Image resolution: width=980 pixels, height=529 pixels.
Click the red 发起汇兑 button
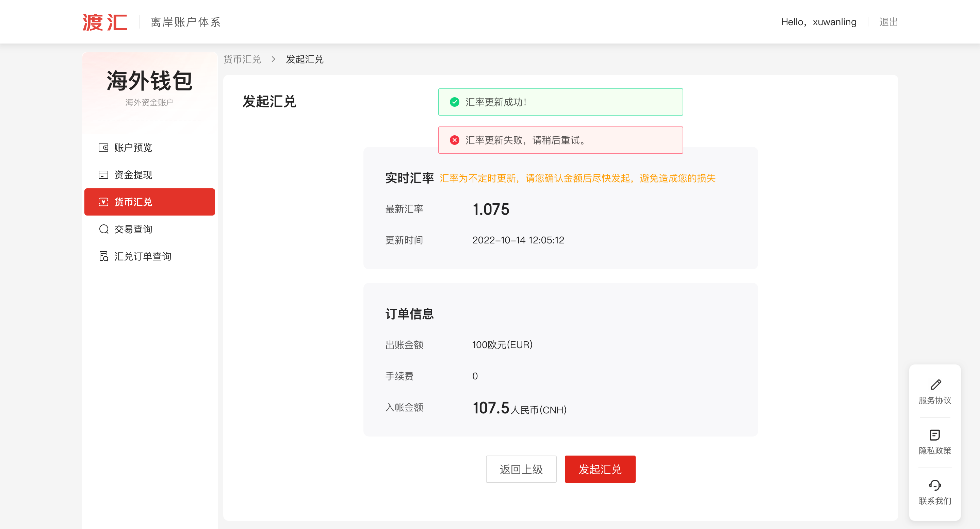point(600,469)
